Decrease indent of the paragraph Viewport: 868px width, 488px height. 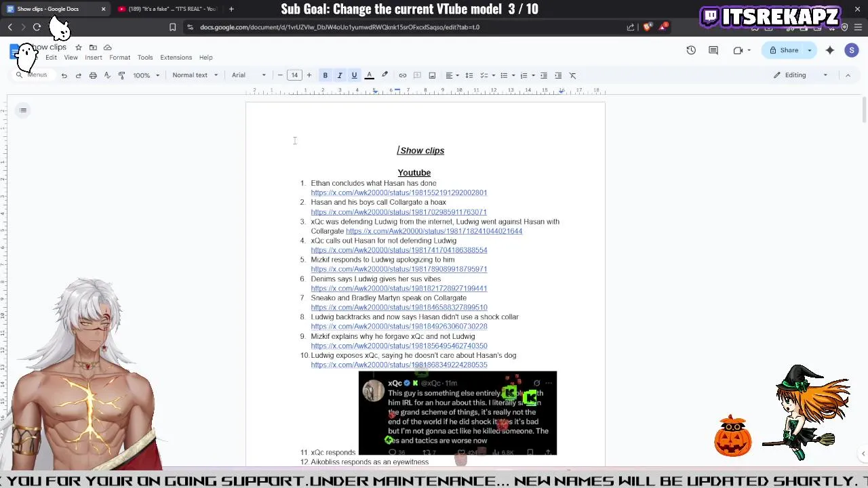click(x=543, y=75)
